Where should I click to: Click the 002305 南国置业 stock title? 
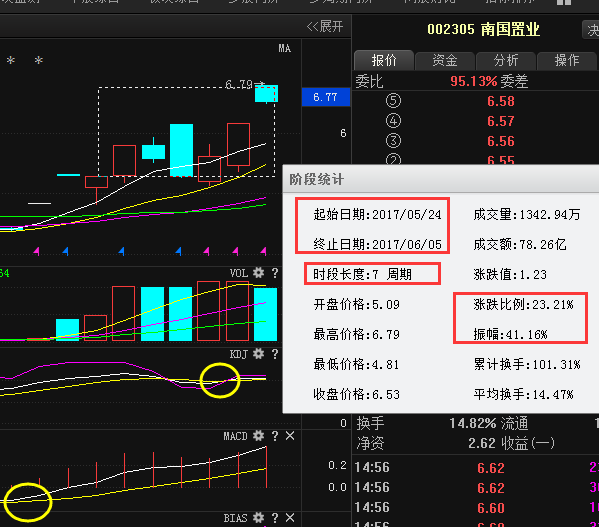pyautogui.click(x=483, y=29)
